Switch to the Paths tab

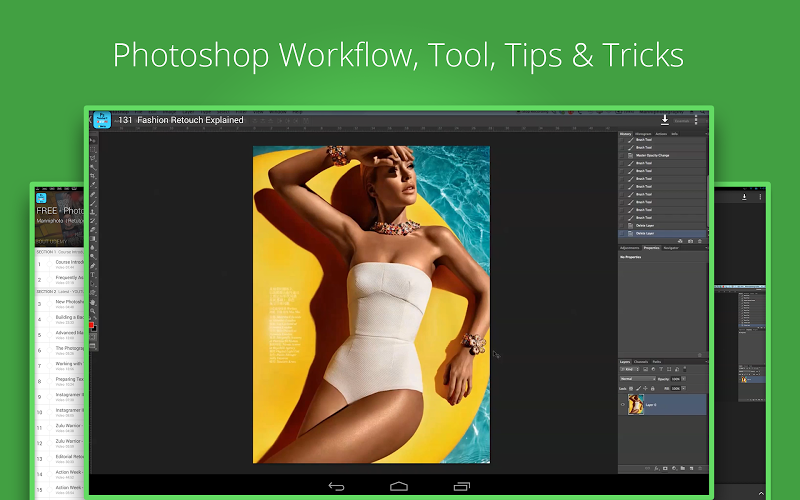pyautogui.click(x=657, y=362)
